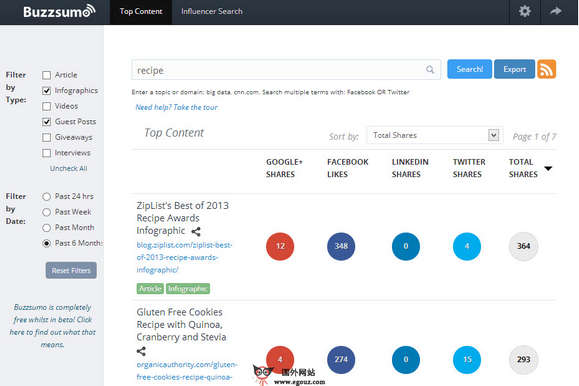
Task: Uncheck the Guest Posts checkbox
Action: pyautogui.click(x=47, y=122)
